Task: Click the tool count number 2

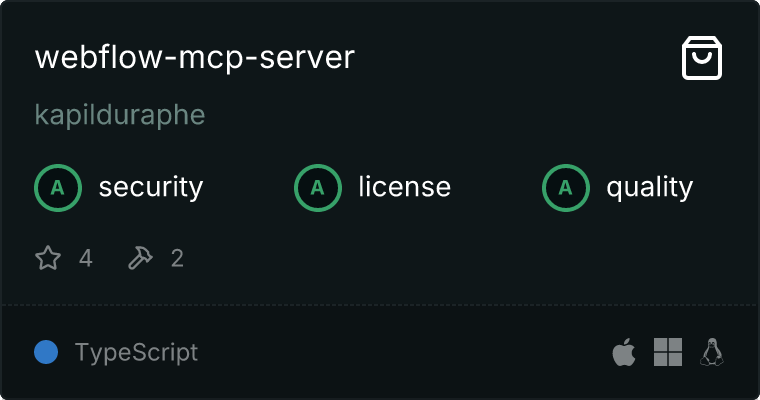Action: 177,259
